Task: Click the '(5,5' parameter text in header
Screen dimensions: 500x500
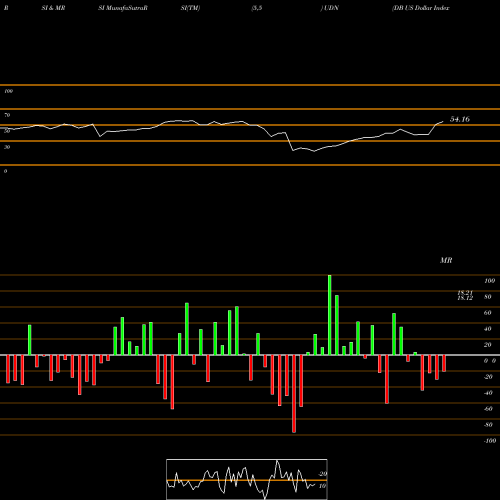Action: (257, 8)
